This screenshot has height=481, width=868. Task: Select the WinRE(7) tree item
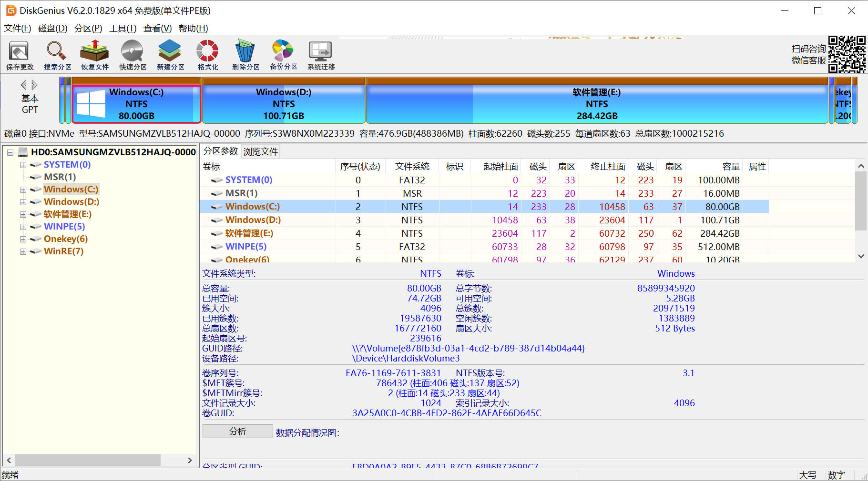[x=64, y=251]
